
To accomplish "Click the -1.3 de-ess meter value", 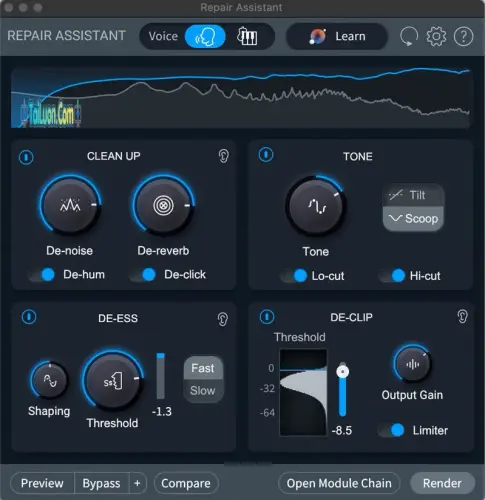I will click(x=162, y=411).
